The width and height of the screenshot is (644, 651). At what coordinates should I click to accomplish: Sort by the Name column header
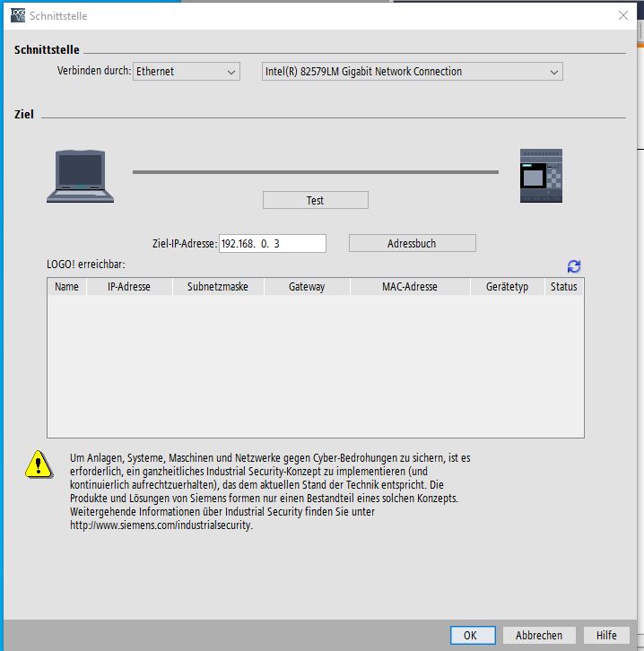click(66, 287)
